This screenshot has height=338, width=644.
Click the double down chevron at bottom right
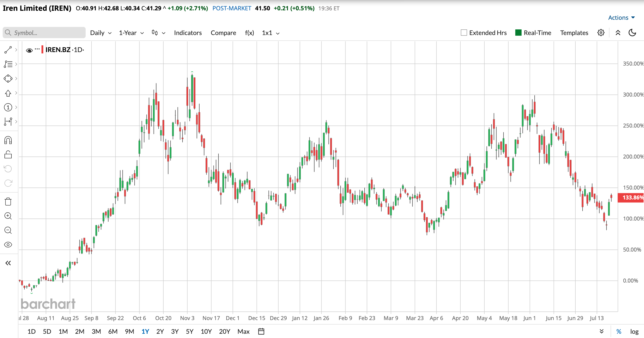[x=602, y=331]
